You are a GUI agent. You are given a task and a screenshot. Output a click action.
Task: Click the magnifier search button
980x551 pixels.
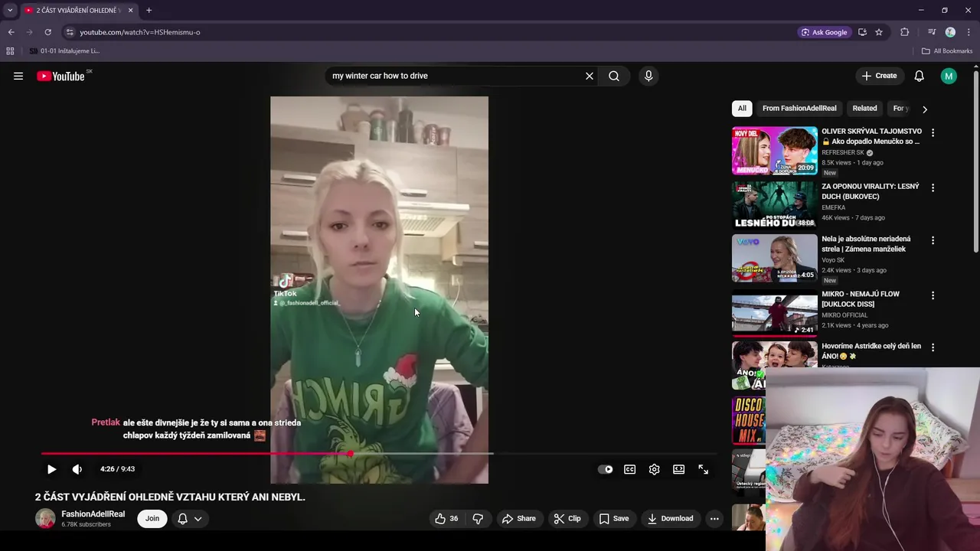tap(614, 76)
